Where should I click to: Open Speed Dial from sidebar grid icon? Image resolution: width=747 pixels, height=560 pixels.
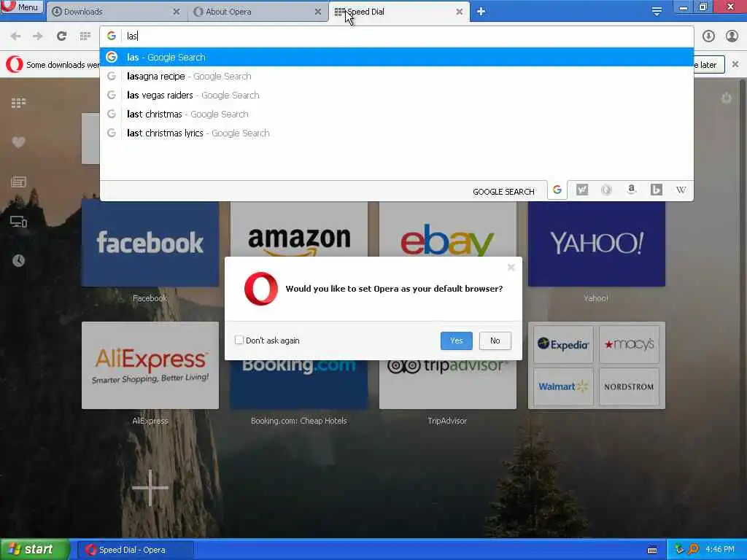pos(18,102)
